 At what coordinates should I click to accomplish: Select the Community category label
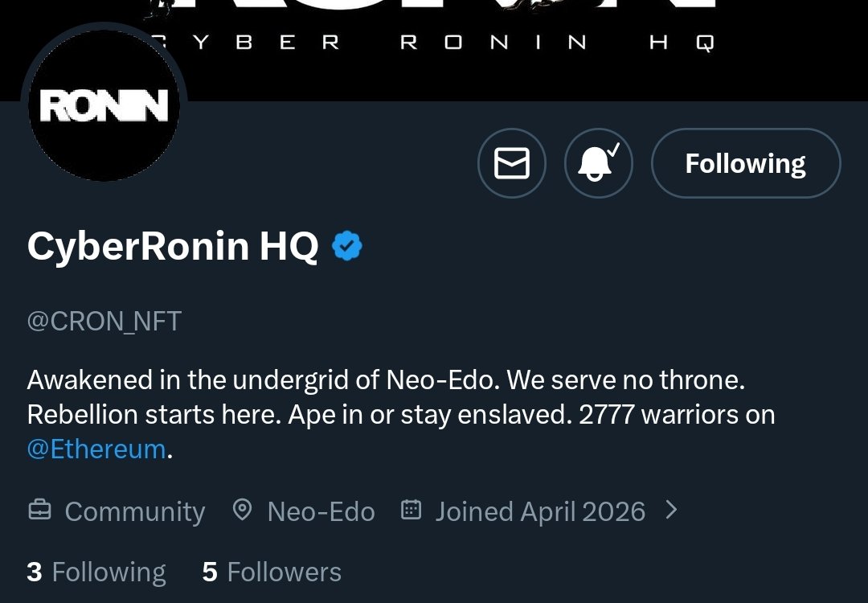(134, 511)
